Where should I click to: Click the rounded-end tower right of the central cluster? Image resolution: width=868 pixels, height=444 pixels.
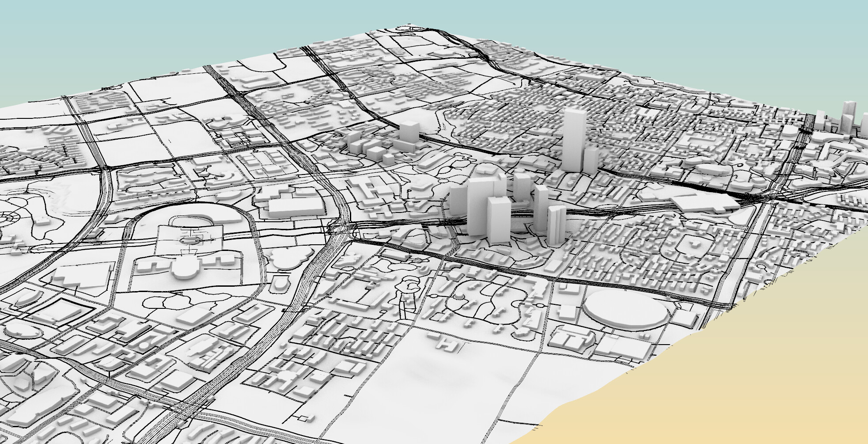(x=557, y=224)
